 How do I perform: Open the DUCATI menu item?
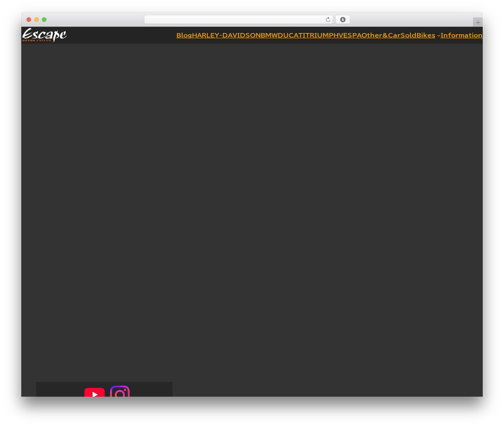pyautogui.click(x=292, y=35)
